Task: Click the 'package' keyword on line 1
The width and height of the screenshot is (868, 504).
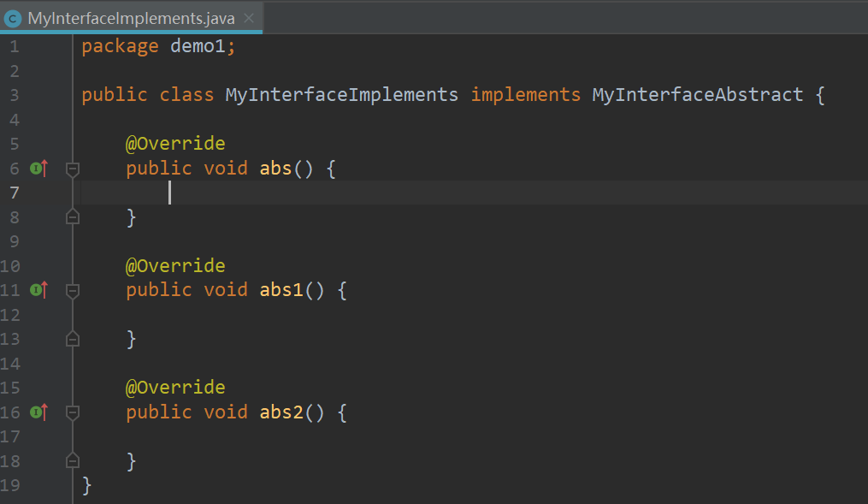Action: (120, 46)
